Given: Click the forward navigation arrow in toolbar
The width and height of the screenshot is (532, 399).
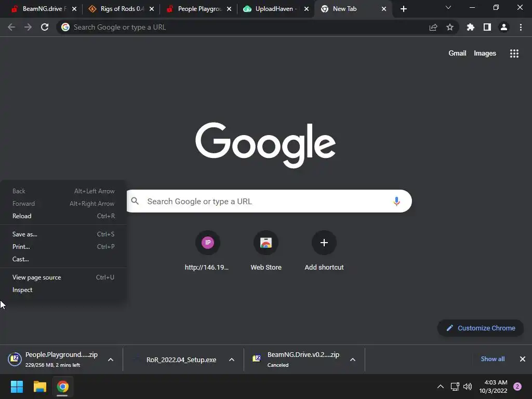Looking at the screenshot, I should click(x=28, y=27).
